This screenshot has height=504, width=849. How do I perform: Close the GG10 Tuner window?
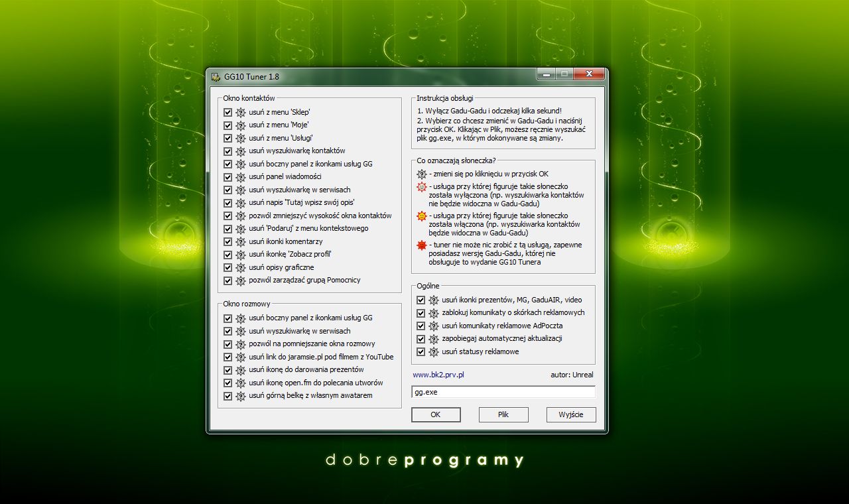(588, 74)
